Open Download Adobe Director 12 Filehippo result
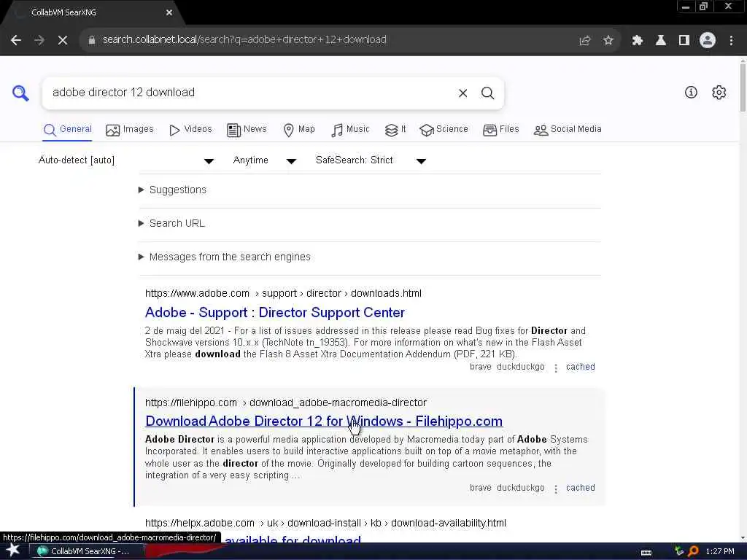This screenshot has width=747, height=560. [324, 421]
